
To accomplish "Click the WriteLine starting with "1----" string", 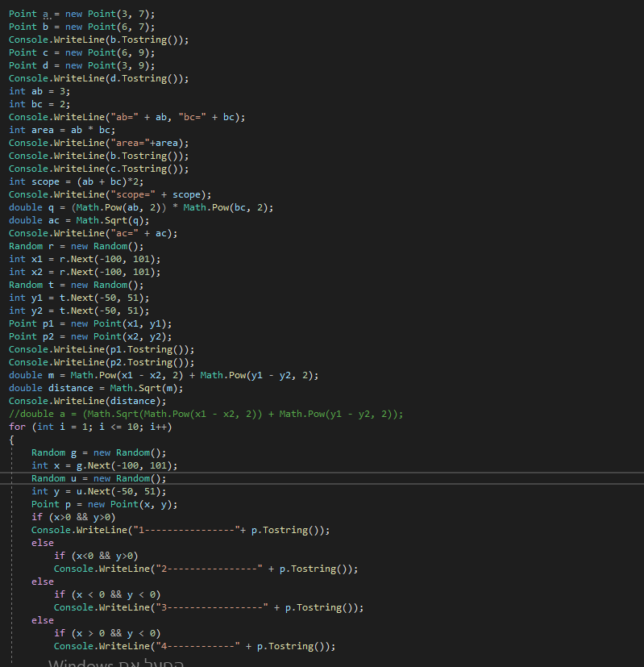I will [181, 530].
